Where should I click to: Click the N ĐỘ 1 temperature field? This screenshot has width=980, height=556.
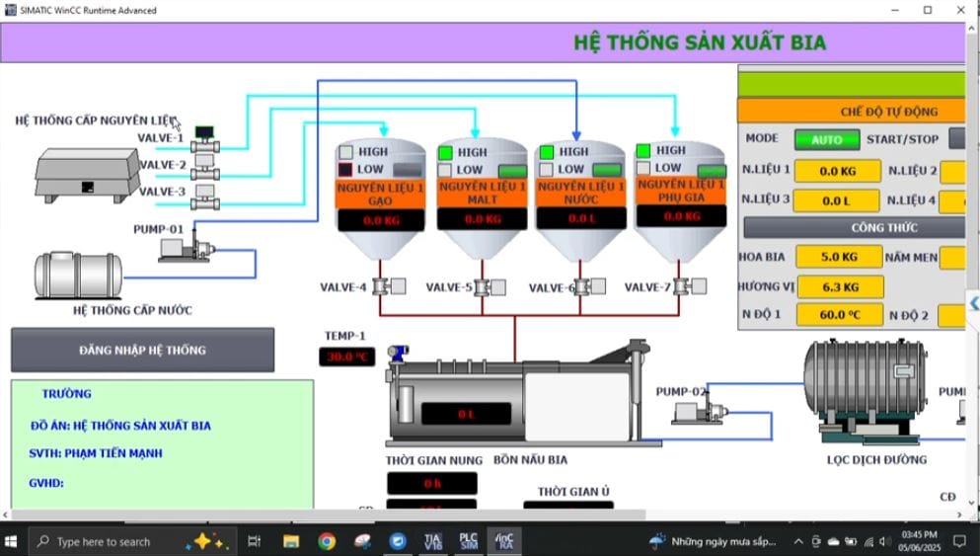pyautogui.click(x=839, y=315)
